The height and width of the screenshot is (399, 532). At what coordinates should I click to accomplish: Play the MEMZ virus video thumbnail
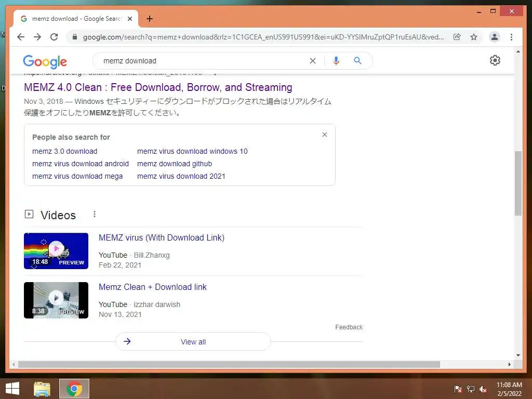click(x=56, y=251)
